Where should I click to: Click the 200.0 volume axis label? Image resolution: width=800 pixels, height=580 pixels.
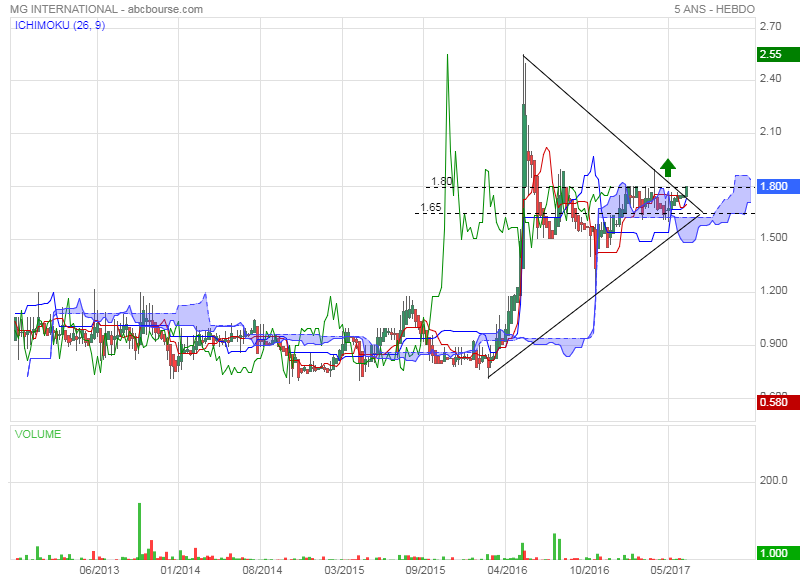(x=773, y=481)
